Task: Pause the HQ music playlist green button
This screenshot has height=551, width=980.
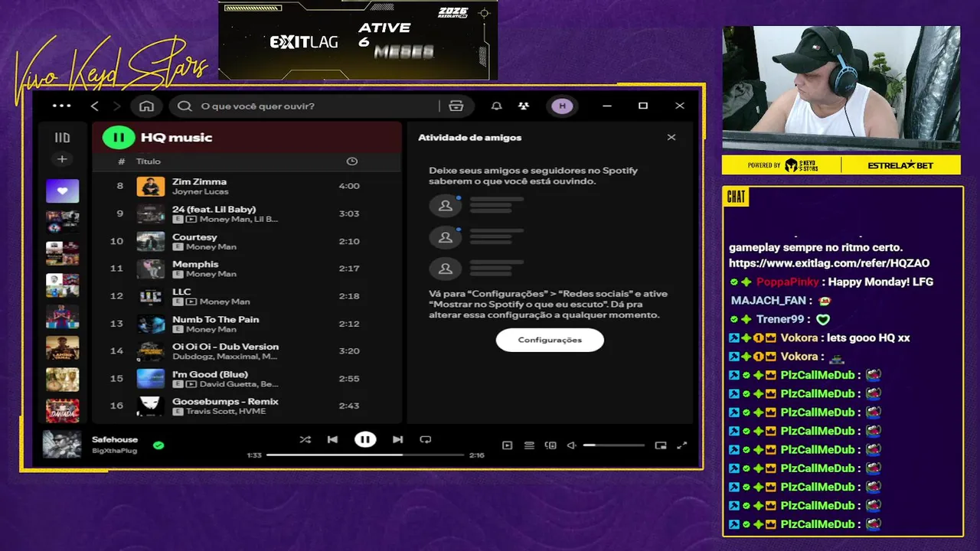Action: coord(119,138)
